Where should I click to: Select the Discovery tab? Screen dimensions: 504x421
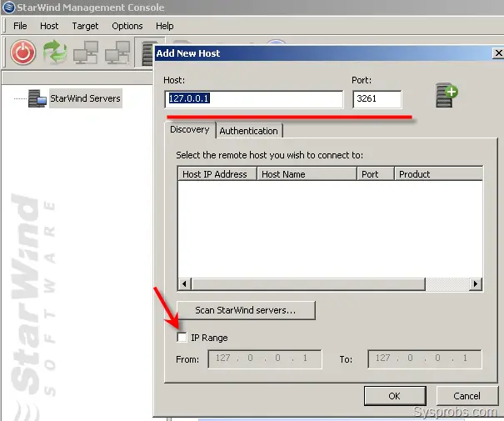point(190,129)
